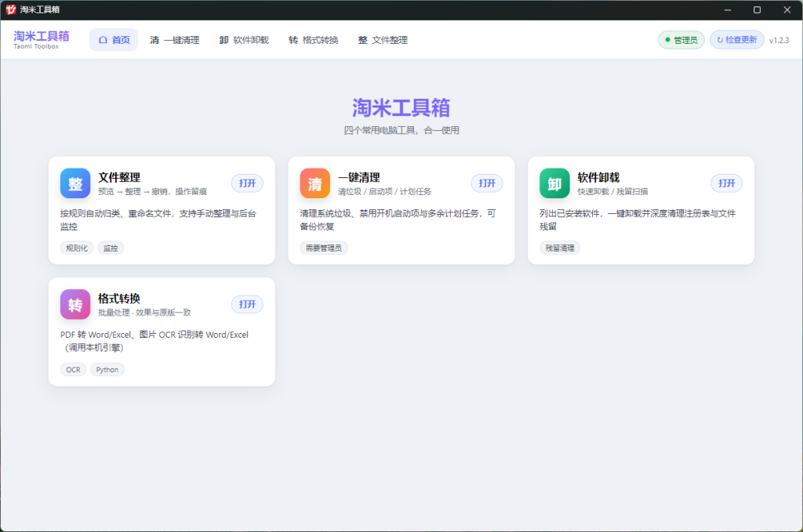Click the subtitle 四个常用电脑工具,合一使用
The width and height of the screenshot is (803, 532).
click(x=401, y=130)
